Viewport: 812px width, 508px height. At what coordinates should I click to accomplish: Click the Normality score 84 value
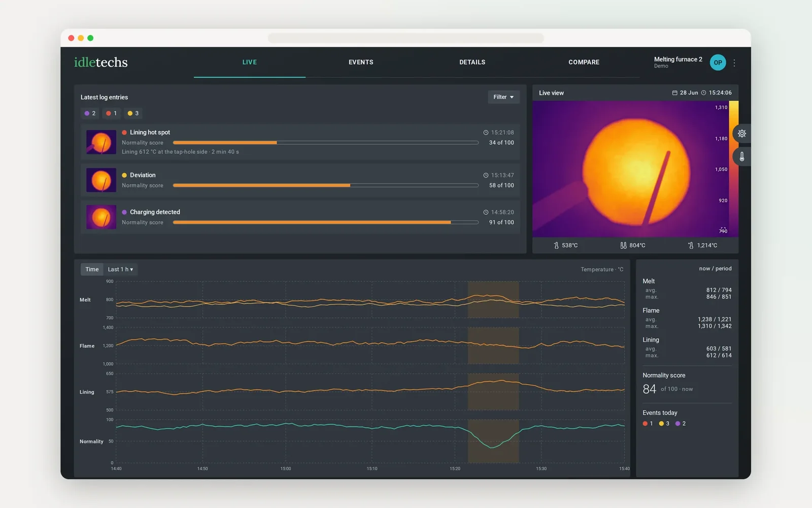click(649, 389)
